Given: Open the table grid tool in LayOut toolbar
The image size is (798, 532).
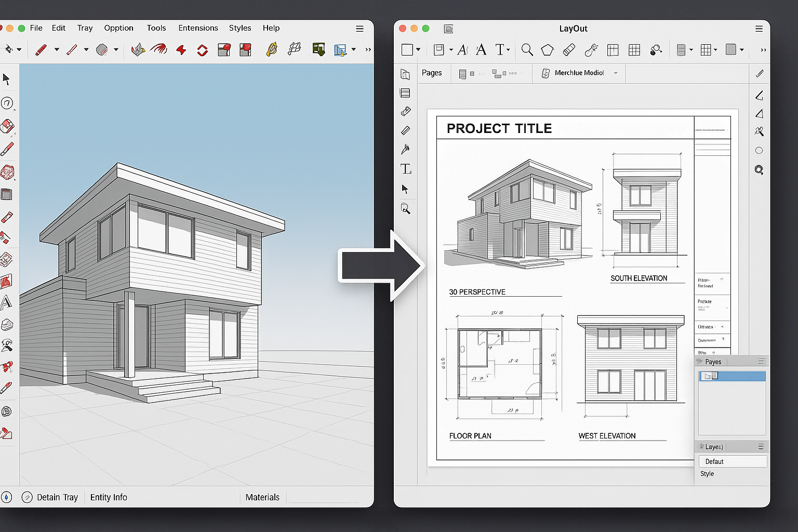Looking at the screenshot, I should (x=613, y=50).
